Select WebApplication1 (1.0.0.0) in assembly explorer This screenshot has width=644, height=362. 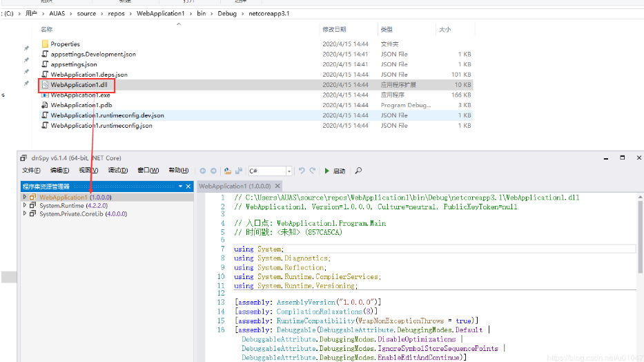tap(75, 197)
